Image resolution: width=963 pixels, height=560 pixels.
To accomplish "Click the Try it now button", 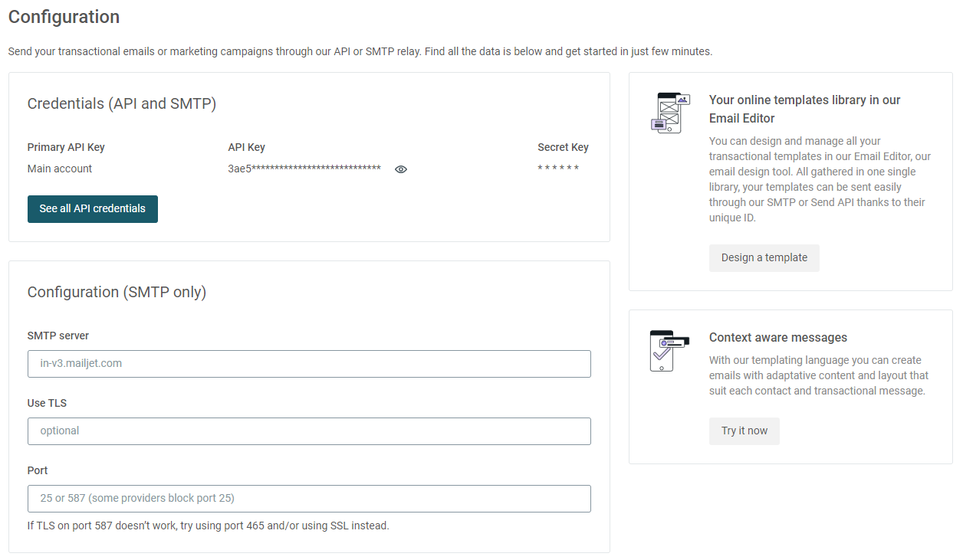I will tap(744, 431).
